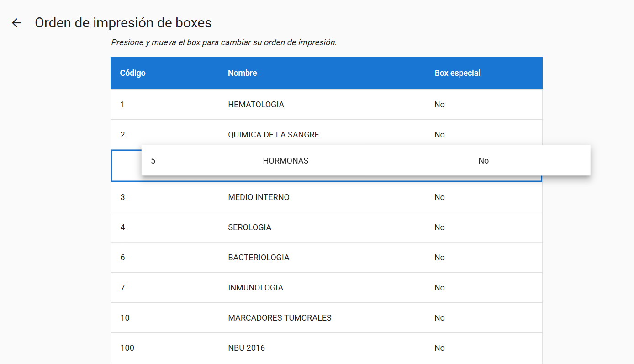The image size is (634, 364).
Task: Click code 100 in NBU 2016 row
Action: (127, 348)
